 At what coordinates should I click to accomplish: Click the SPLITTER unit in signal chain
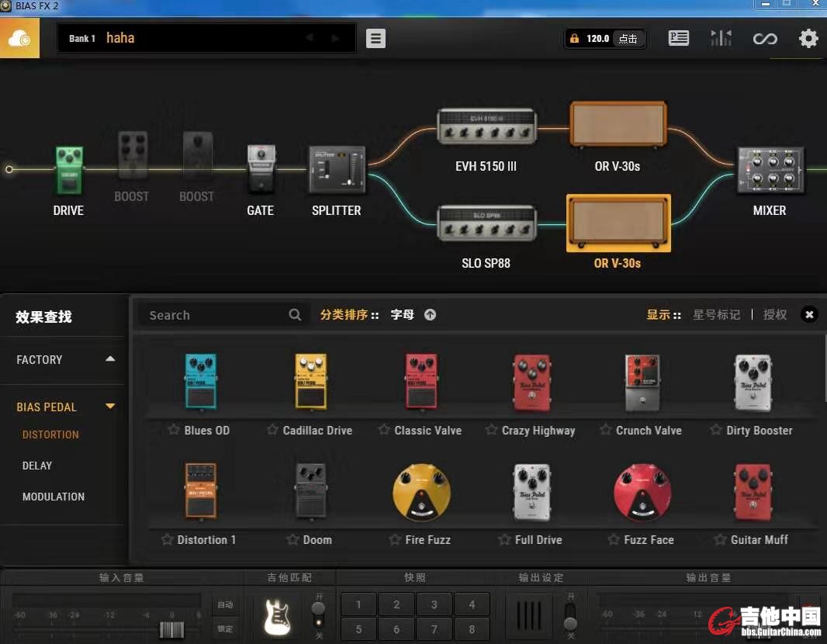[337, 169]
